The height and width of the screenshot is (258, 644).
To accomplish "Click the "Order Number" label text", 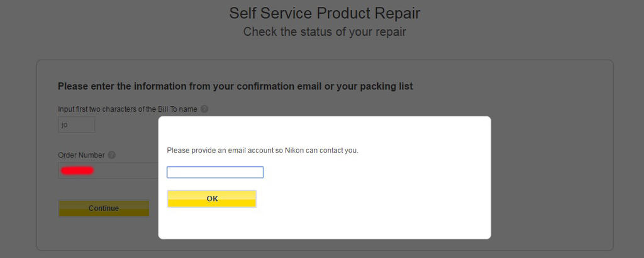I will [82, 155].
